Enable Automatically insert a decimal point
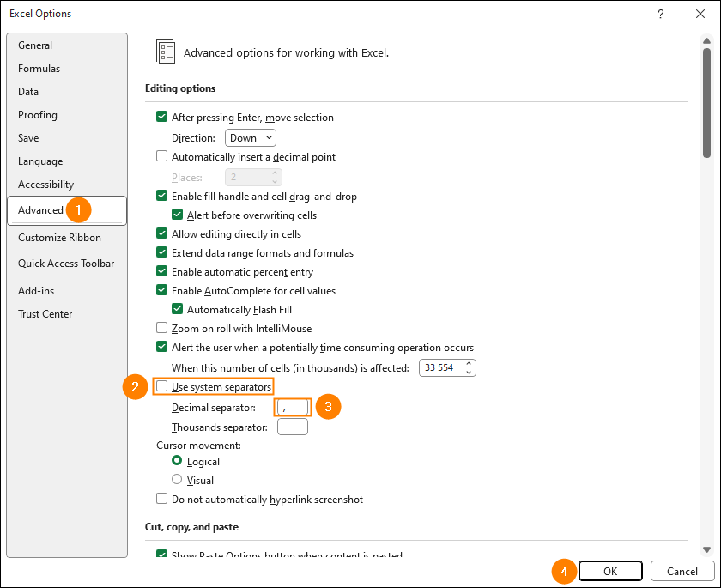The width and height of the screenshot is (721, 588). pyautogui.click(x=161, y=156)
